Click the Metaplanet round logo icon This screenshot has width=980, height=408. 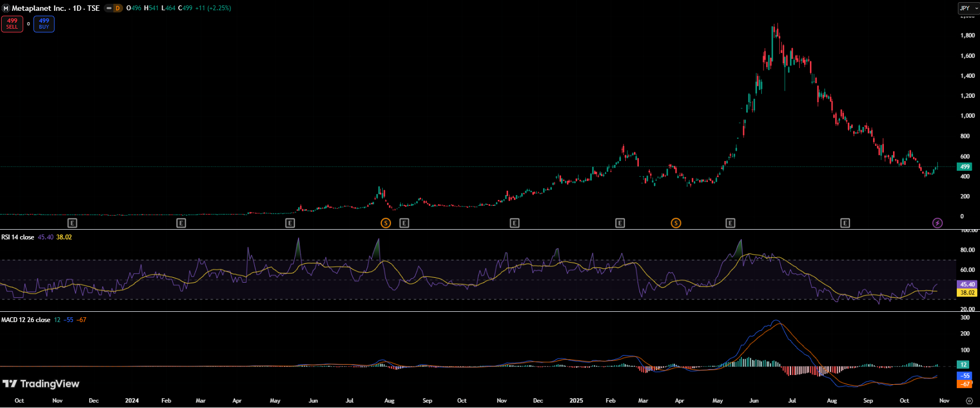[6, 8]
